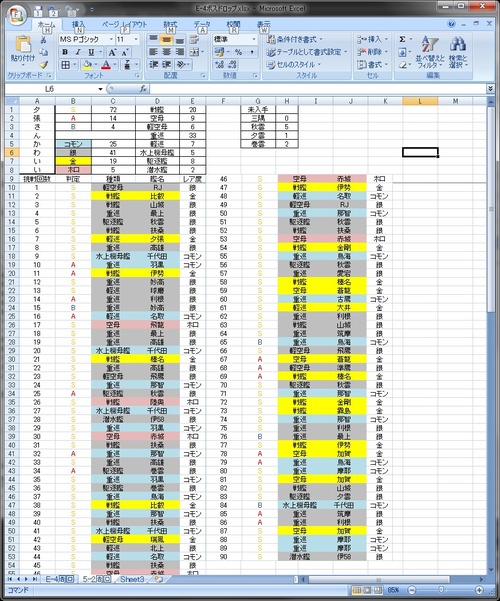This screenshot has height=601, width=500.
Task: Click the insert new worksheet tab icon
Action: pyautogui.click(x=159, y=579)
